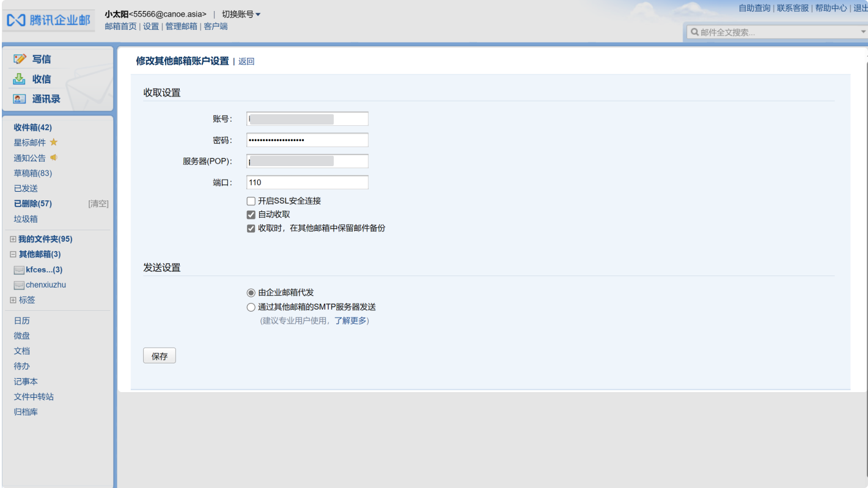
Task: Open the contacts card icon
Action: click(x=20, y=99)
